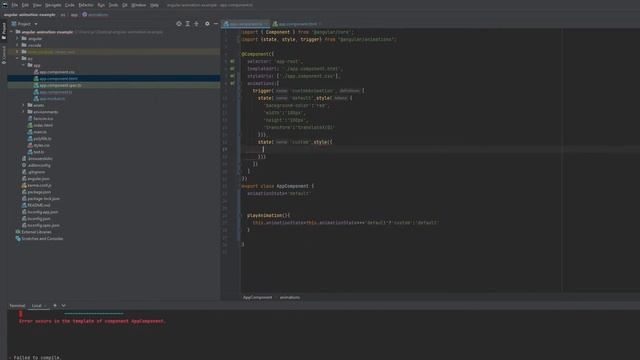Screen dimensions: 640x360
Task: Click the expand all icon in Project panel
Action: click(188, 24)
